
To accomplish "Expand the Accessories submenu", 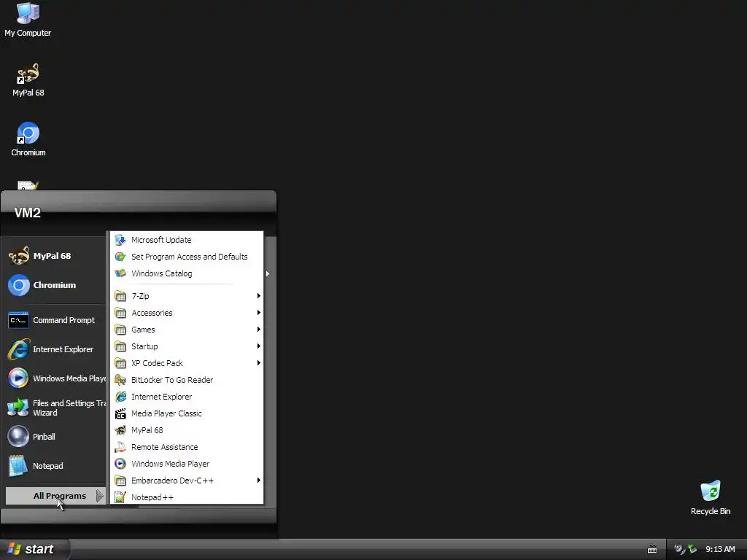I will pos(187,313).
